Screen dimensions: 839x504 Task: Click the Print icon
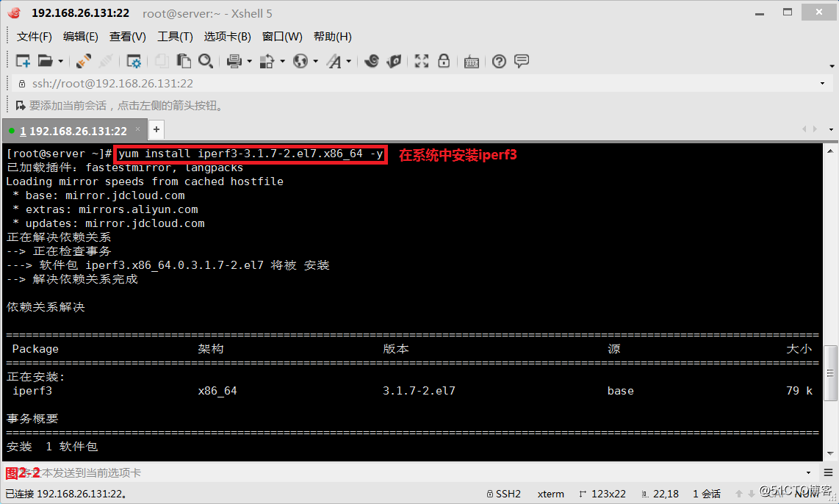(234, 61)
